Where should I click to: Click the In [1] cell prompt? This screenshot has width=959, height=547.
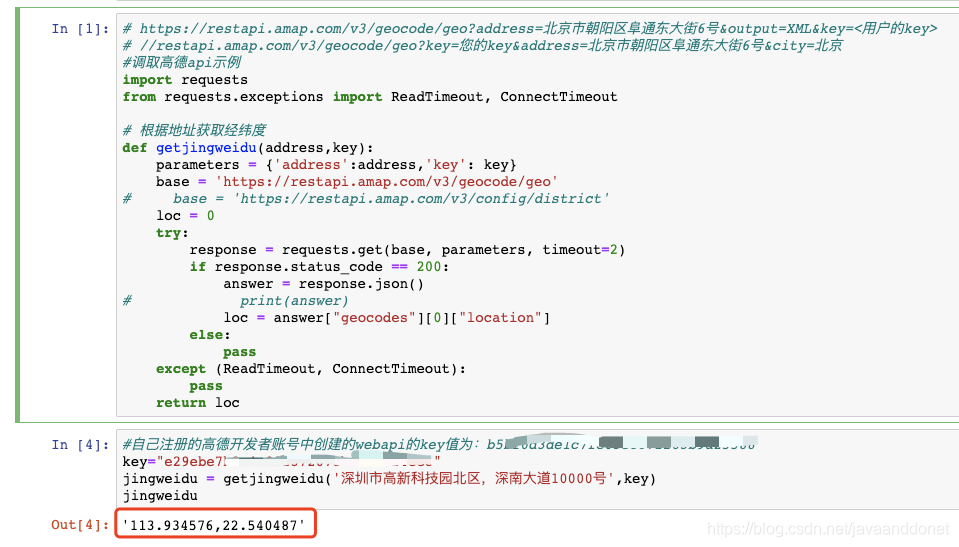click(x=80, y=29)
